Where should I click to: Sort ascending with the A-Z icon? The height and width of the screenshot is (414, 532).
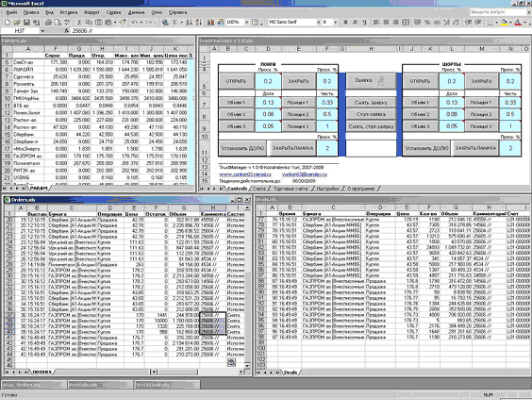point(189,23)
